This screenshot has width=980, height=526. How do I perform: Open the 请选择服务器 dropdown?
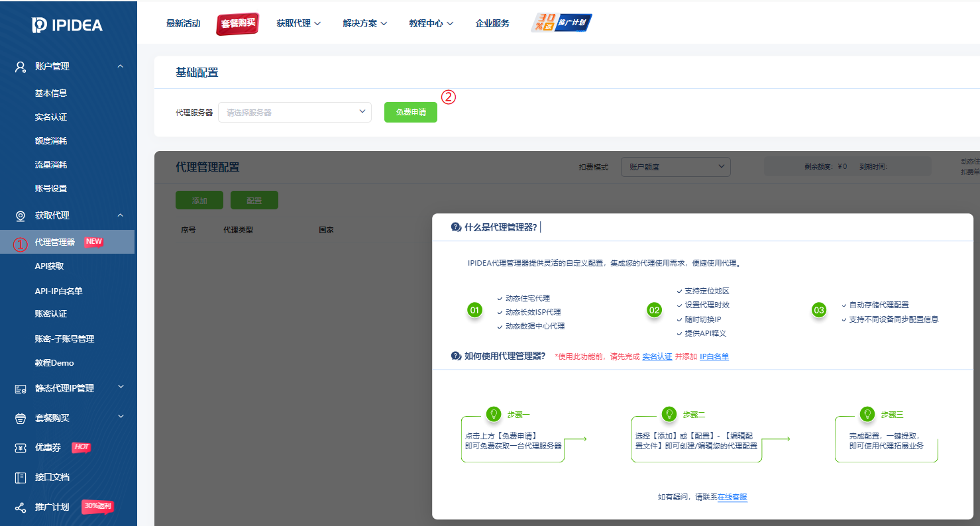pos(295,112)
